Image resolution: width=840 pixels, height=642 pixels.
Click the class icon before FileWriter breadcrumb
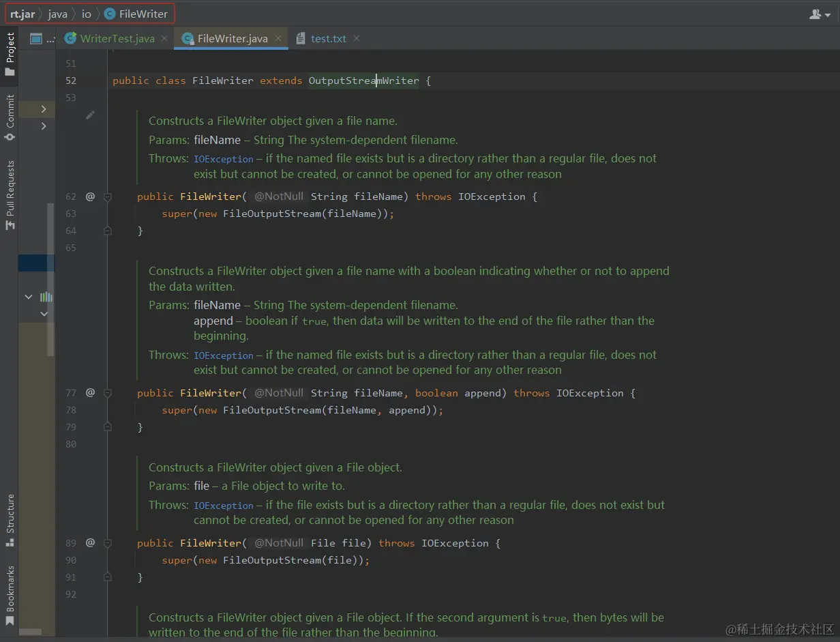pos(109,14)
